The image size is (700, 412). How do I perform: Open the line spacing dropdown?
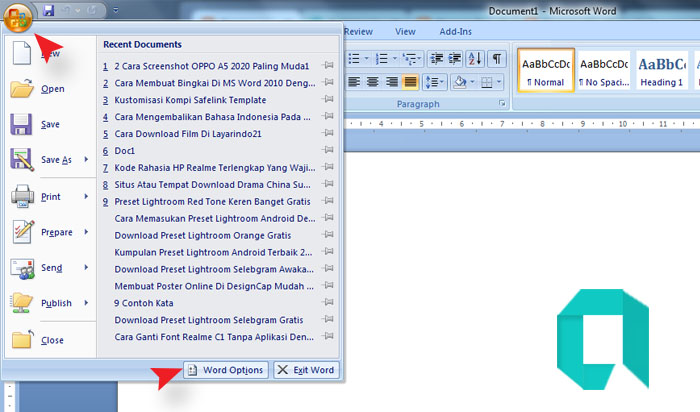click(x=434, y=82)
